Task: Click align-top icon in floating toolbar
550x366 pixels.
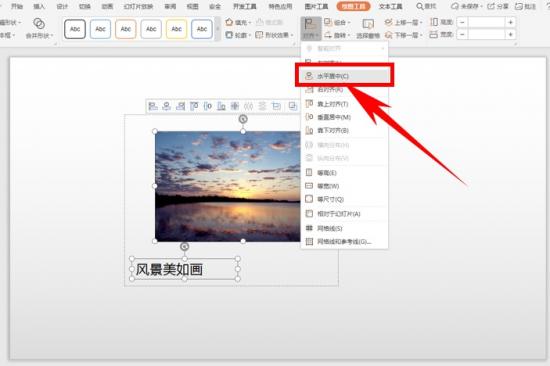Action: click(x=194, y=106)
